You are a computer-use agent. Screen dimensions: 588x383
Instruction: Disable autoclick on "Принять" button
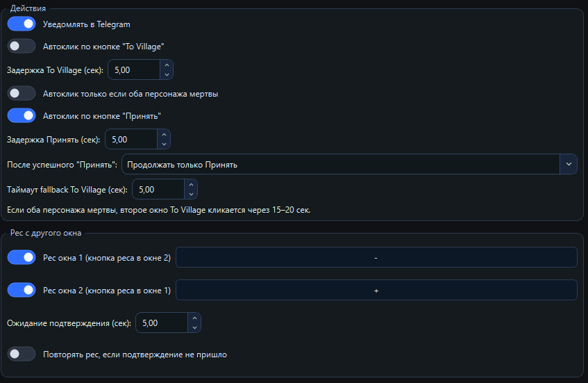[x=22, y=115]
